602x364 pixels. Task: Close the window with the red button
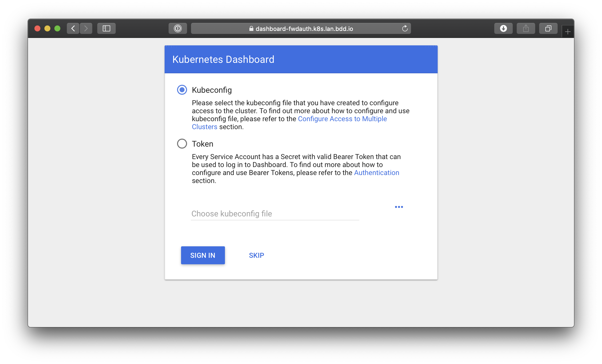37,28
